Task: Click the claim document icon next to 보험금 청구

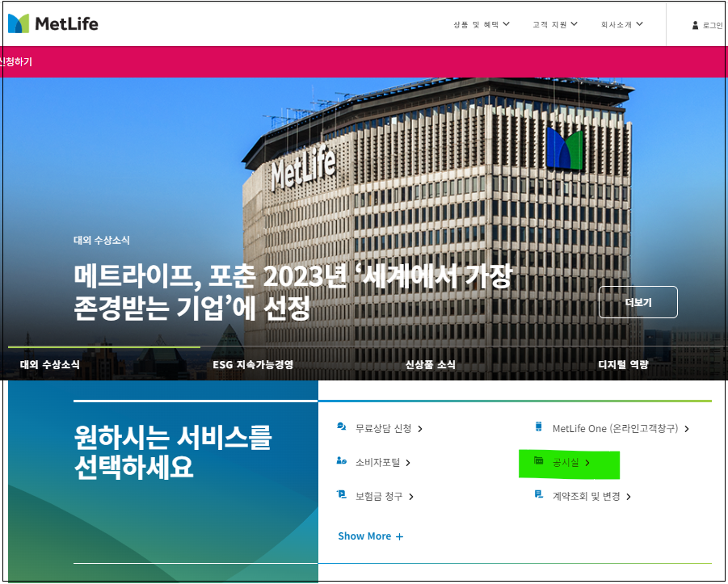Action: coord(343,496)
